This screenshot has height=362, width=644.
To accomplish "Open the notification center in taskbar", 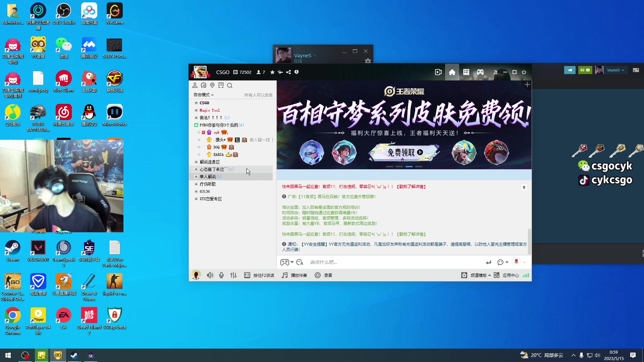I will point(633,355).
